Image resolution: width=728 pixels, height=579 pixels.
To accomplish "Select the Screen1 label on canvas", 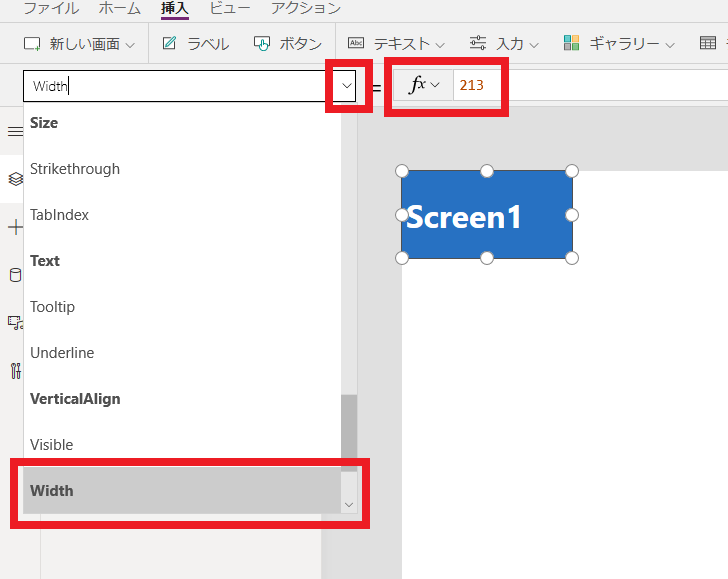I will click(487, 215).
